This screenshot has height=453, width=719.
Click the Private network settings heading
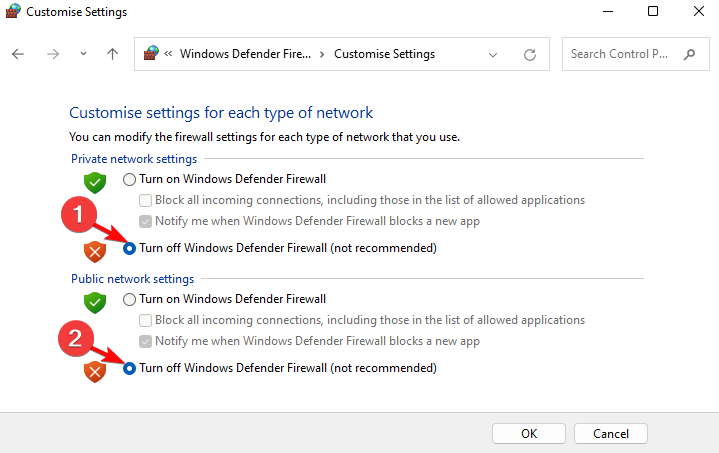pyautogui.click(x=134, y=159)
